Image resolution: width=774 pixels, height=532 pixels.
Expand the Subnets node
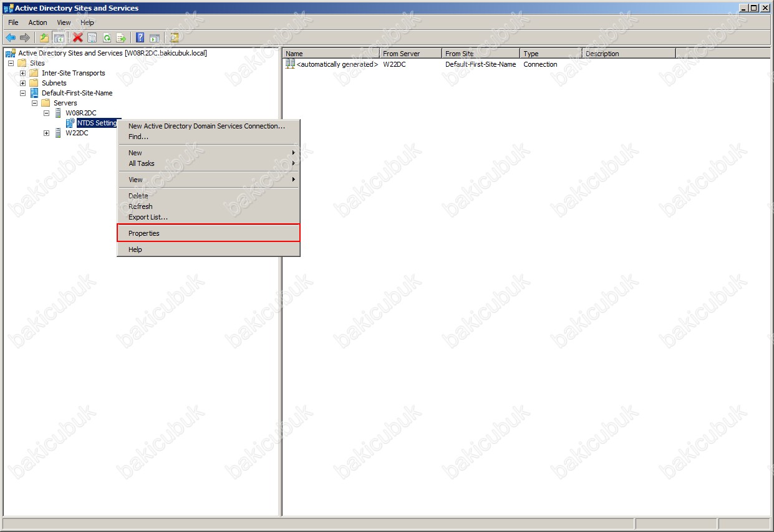(22, 83)
